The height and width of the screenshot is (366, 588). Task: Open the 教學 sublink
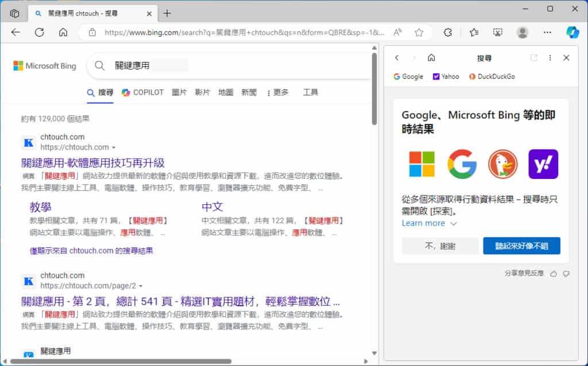tap(41, 207)
